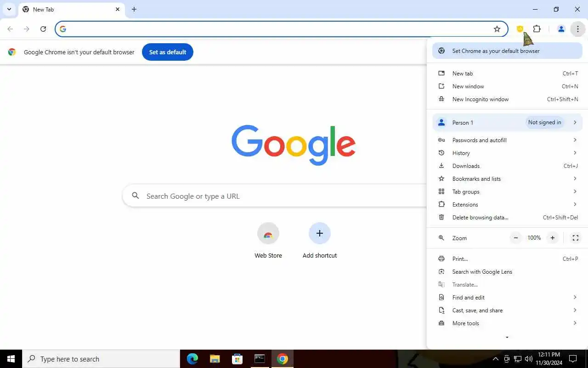Screen dimensions: 588x368
Task: Open the tab search dropdown arrow
Action: click(x=9, y=9)
